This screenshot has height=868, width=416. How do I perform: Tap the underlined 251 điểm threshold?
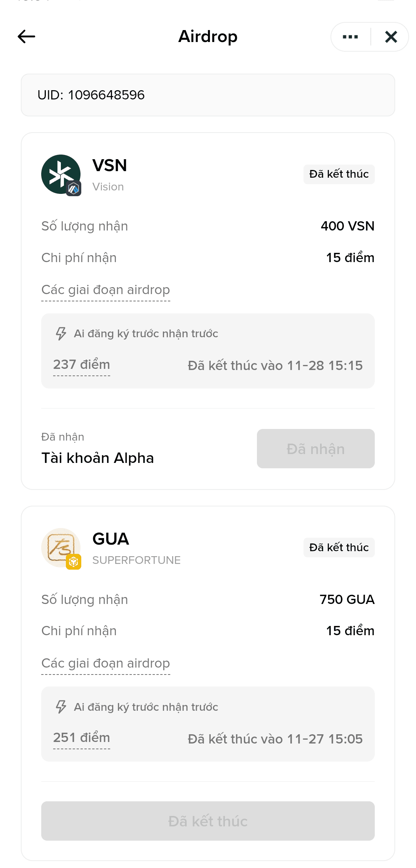(82, 738)
